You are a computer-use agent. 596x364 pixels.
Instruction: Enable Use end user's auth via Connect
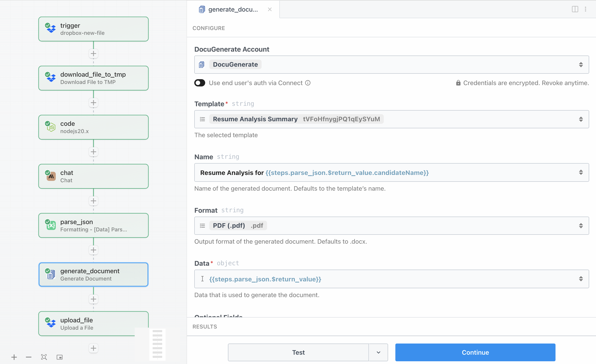coord(200,83)
